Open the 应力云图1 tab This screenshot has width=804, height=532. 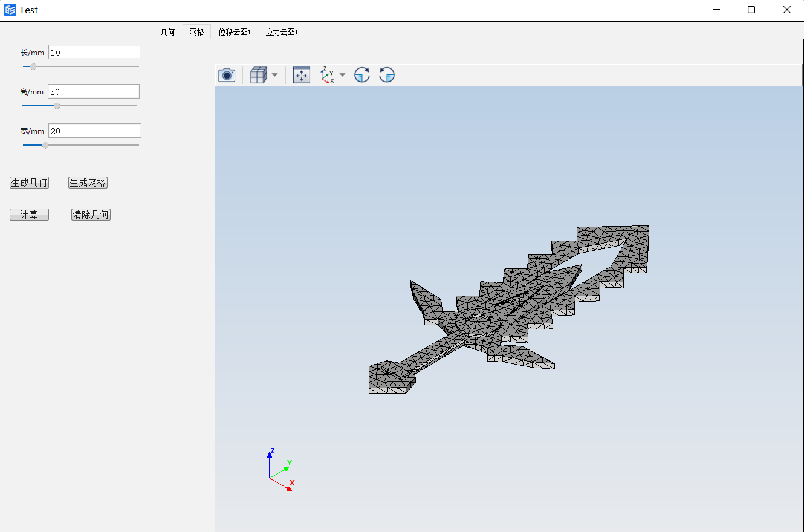[282, 32]
